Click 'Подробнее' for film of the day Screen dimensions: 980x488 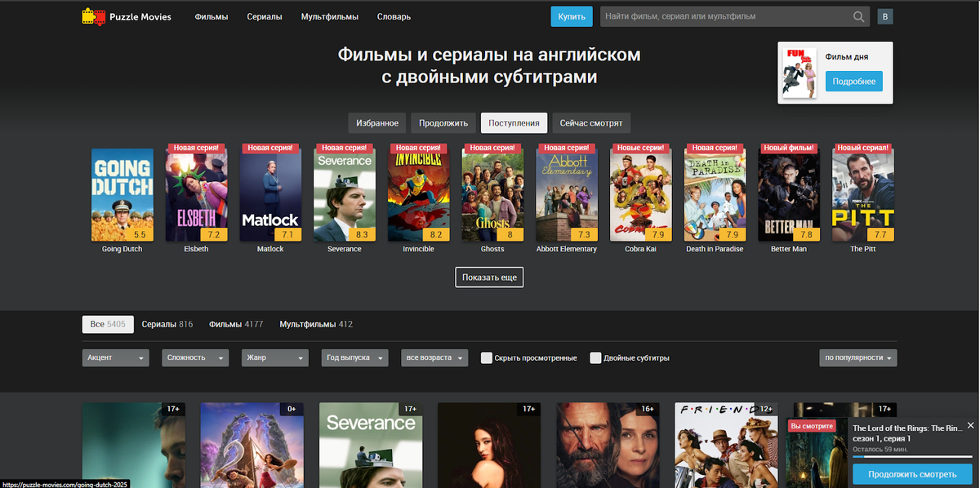[x=853, y=81]
